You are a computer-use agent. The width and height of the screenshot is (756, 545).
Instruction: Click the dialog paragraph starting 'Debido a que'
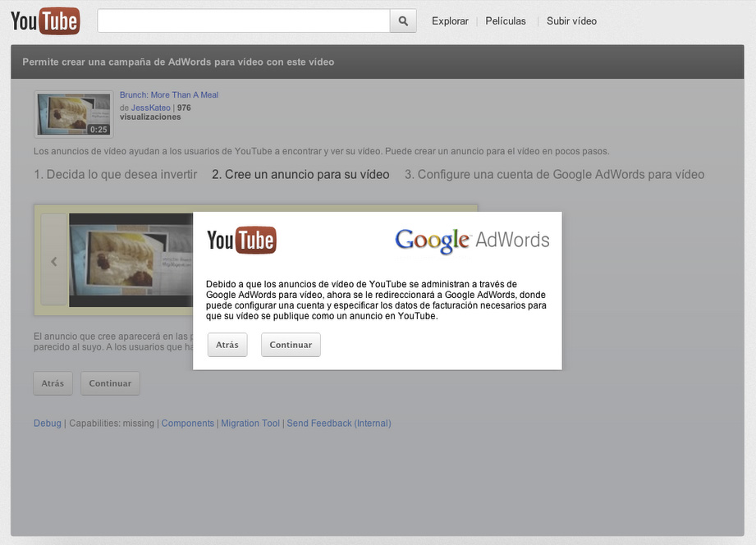coord(376,300)
